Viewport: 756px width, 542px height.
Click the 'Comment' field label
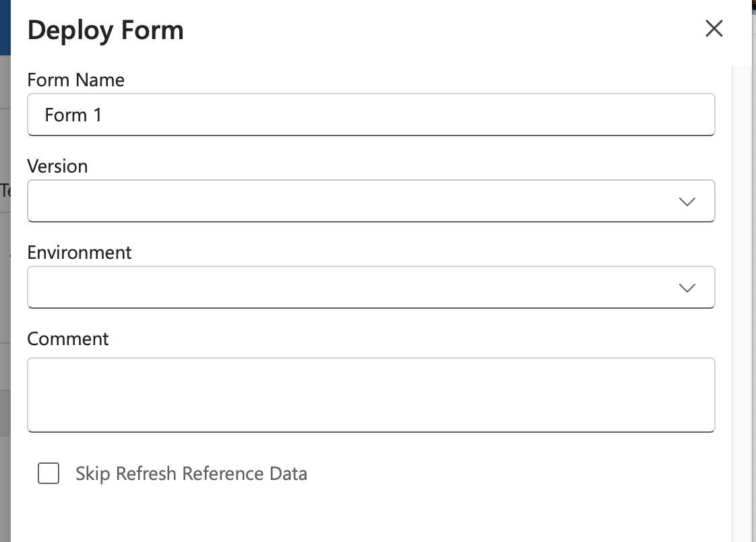67,338
